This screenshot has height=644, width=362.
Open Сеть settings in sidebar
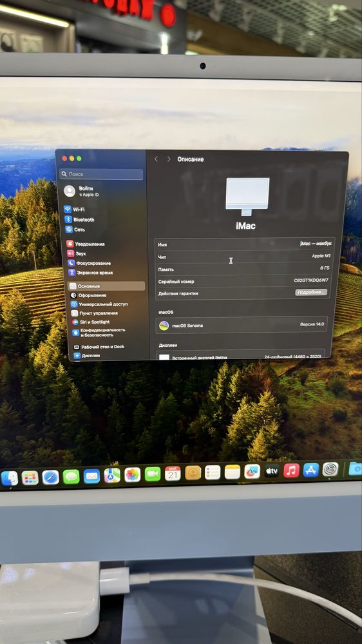pos(75,229)
